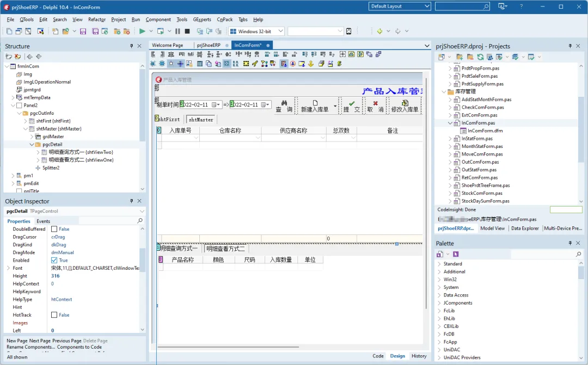The width and height of the screenshot is (588, 365).
Task: Click the Step Over debug icon
Action: [209, 32]
